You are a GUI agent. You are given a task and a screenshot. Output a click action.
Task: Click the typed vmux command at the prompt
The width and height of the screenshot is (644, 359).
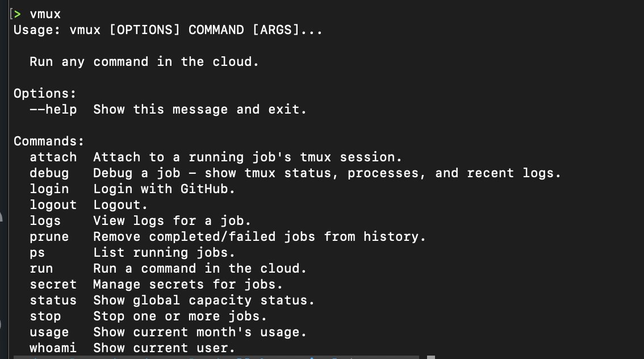pos(45,13)
